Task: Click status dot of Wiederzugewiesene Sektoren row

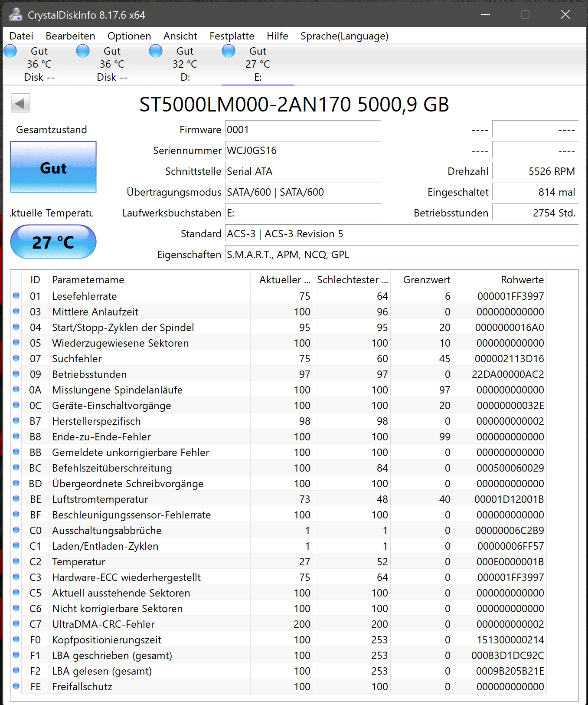Action: click(x=16, y=342)
